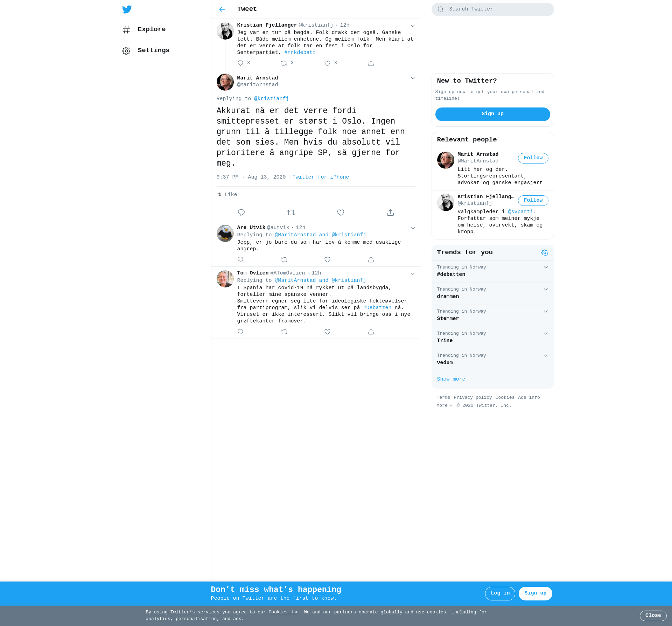Go back with the arrow icon

coord(222,9)
